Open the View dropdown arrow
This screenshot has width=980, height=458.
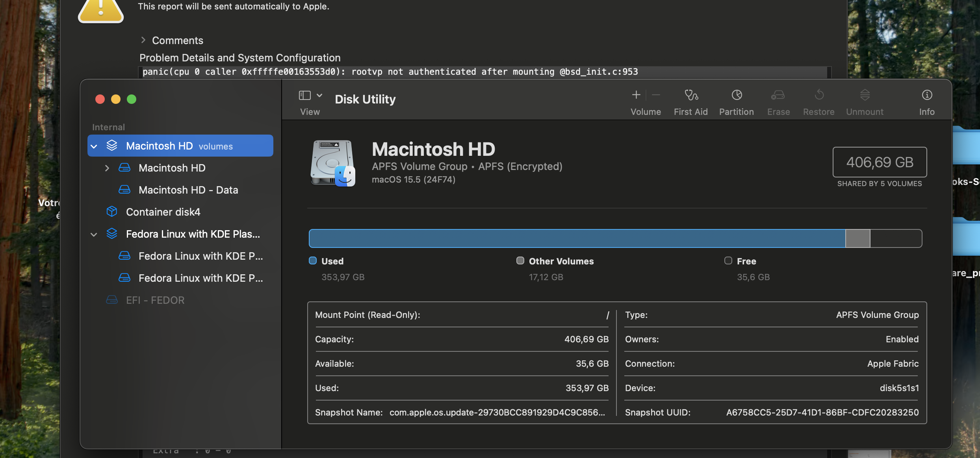[x=319, y=95]
